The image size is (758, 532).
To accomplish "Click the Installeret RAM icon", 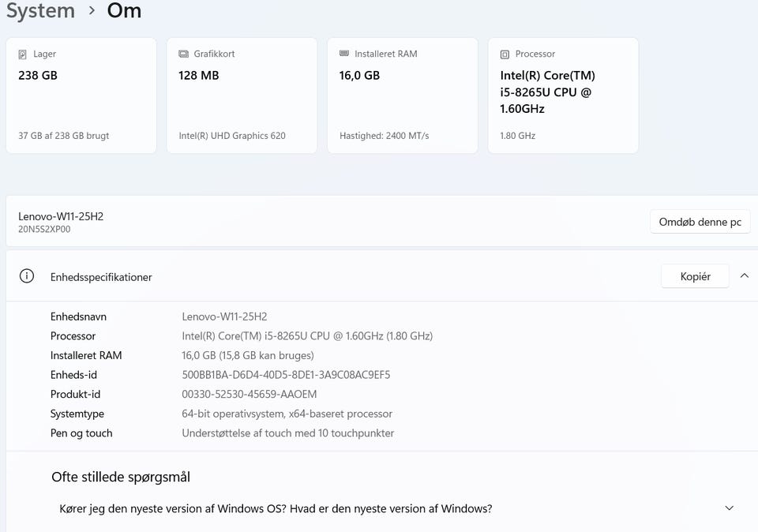I will coord(344,54).
